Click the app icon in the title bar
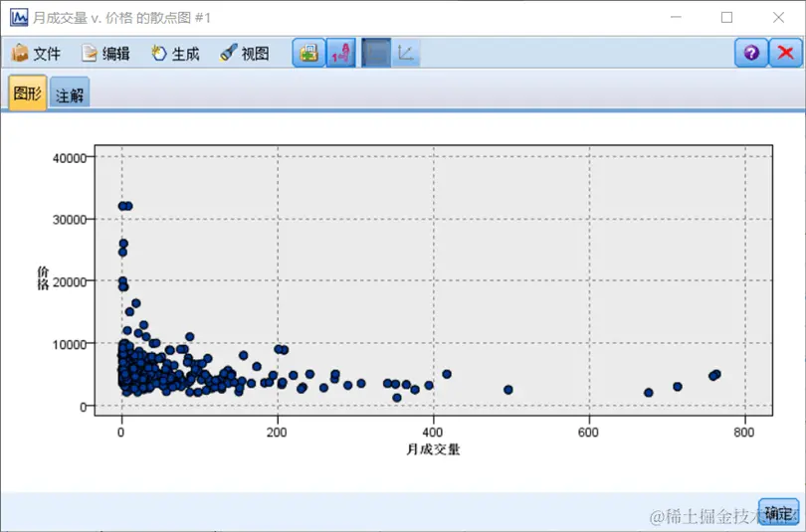This screenshot has width=806, height=532. point(19,18)
